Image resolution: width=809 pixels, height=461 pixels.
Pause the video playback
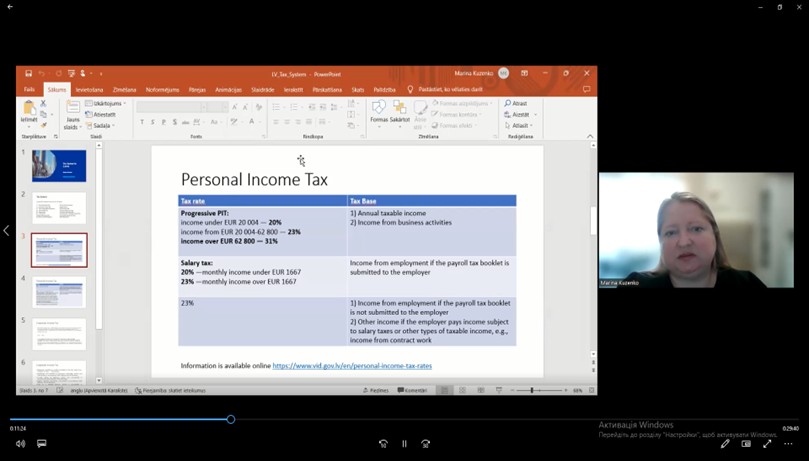(404, 444)
